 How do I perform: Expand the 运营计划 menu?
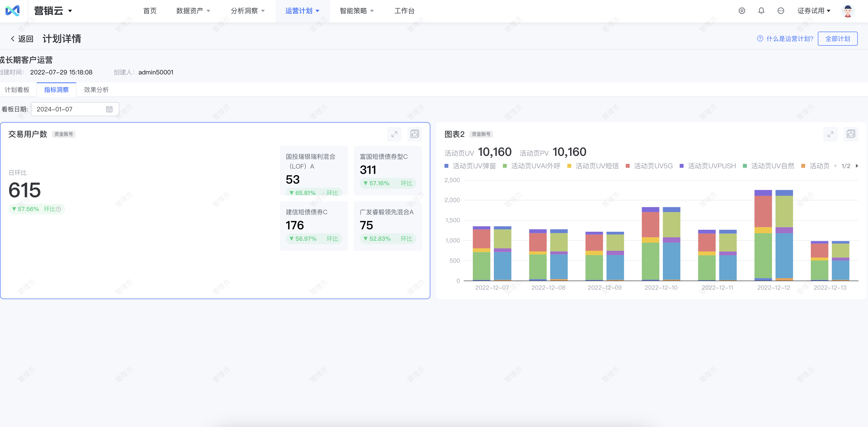click(302, 11)
